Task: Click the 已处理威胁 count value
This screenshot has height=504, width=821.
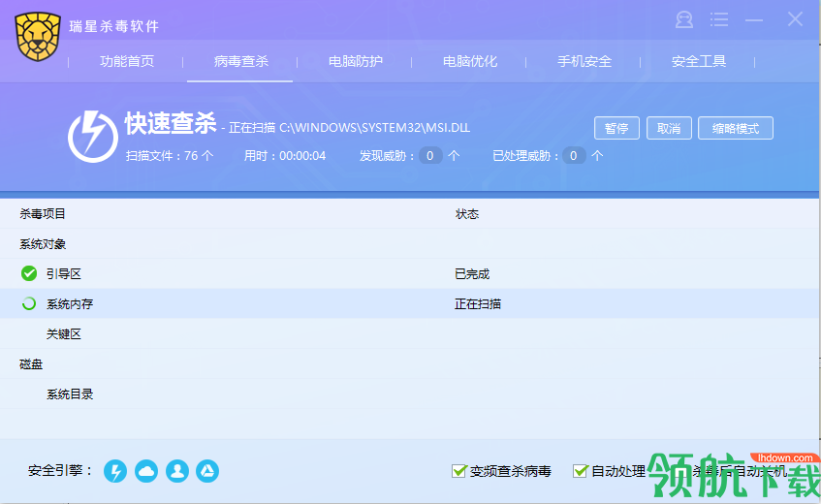Action: pos(573,155)
